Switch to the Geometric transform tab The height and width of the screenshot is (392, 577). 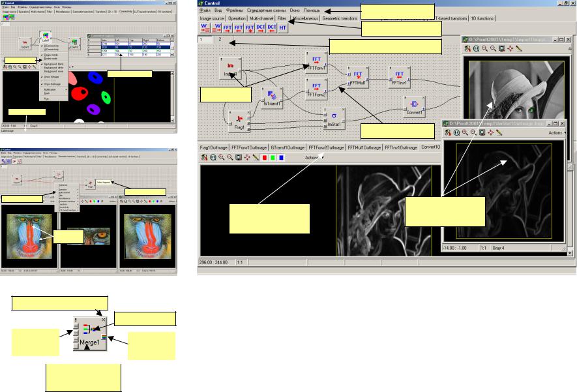(340, 18)
